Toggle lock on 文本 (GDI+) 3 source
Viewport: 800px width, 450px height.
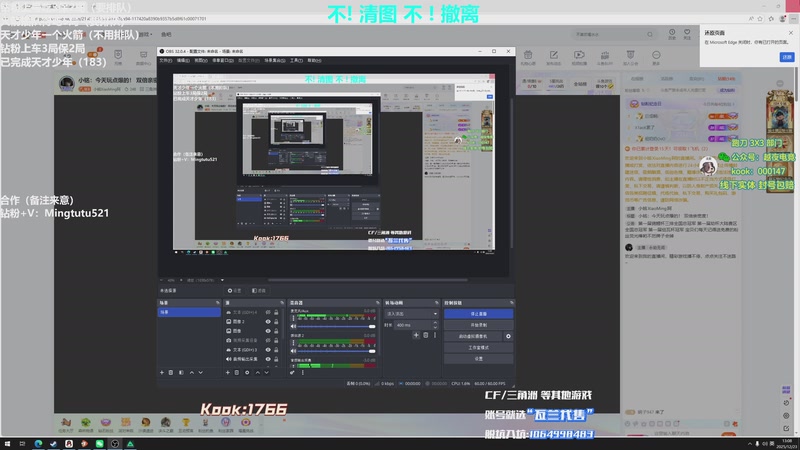coord(276,350)
